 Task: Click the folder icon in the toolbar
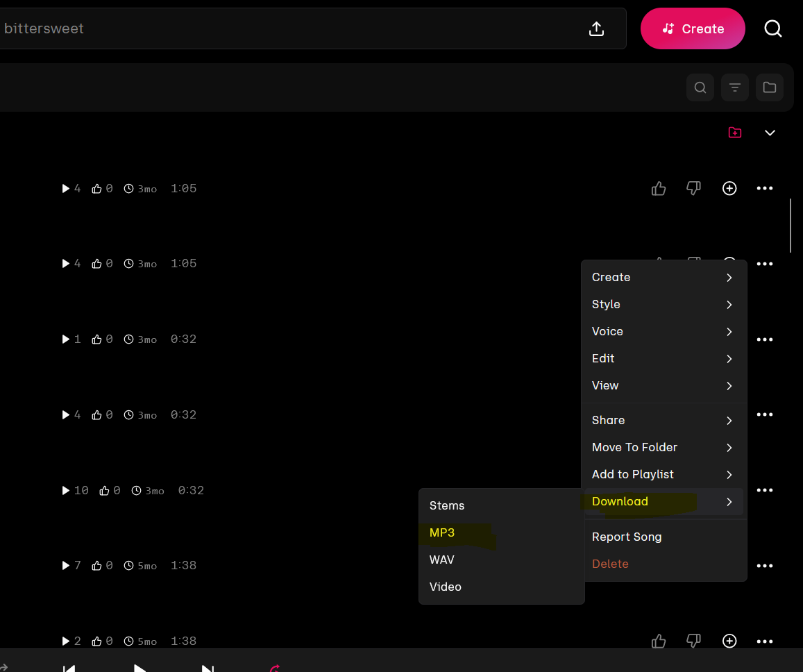tap(770, 87)
